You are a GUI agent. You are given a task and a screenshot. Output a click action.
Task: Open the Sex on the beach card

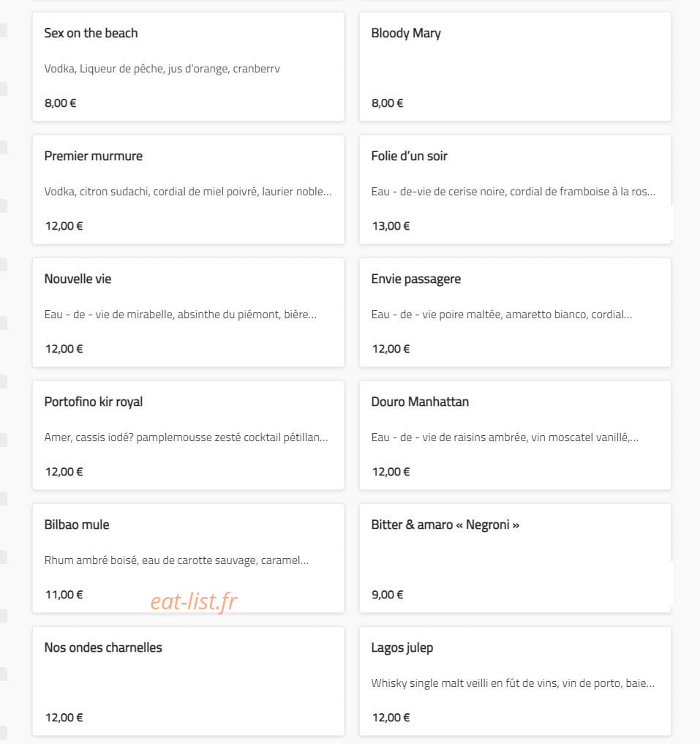188,67
